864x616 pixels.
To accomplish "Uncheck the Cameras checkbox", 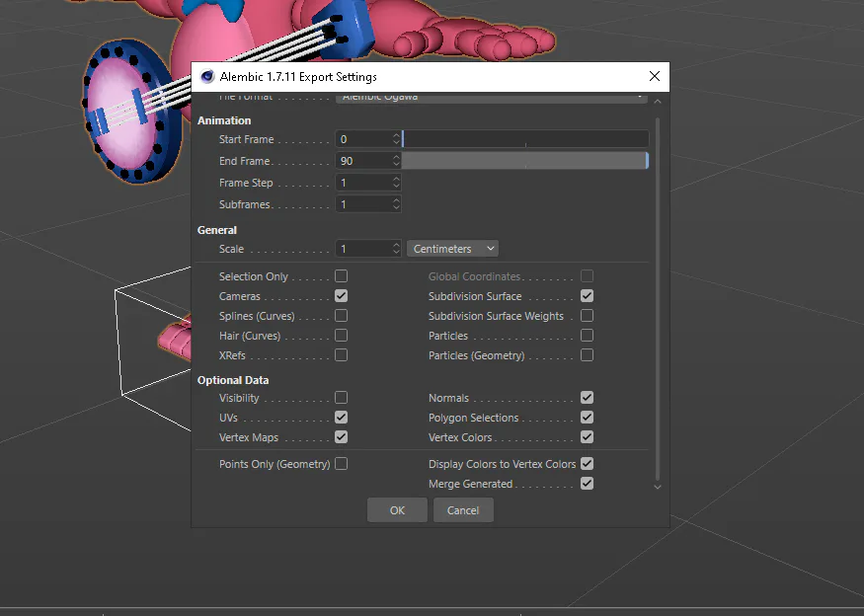I will click(341, 296).
